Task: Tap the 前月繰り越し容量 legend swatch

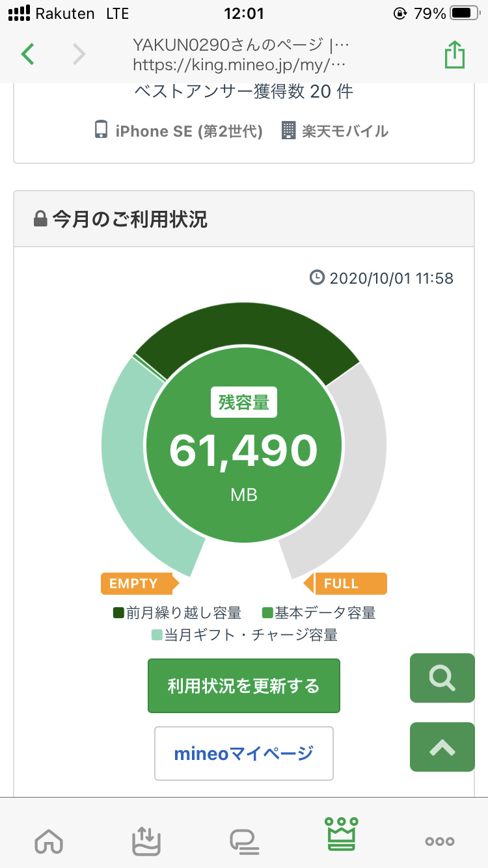Action: [x=118, y=613]
